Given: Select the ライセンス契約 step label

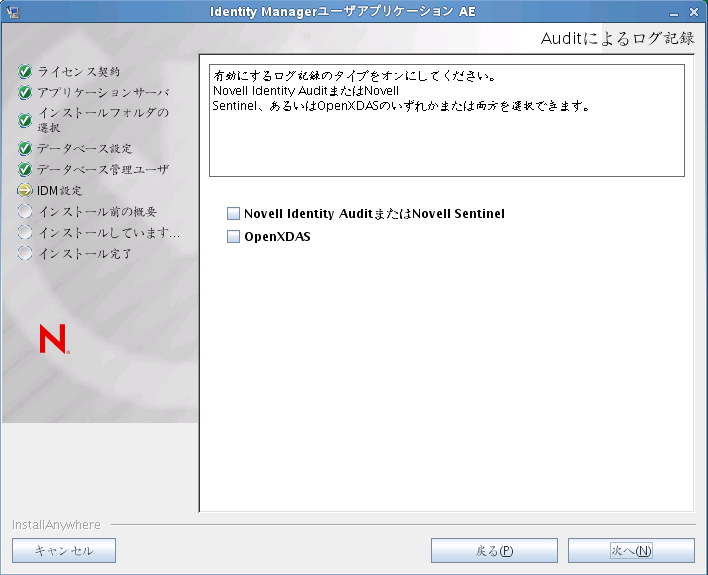Looking at the screenshot, I should tap(79, 71).
